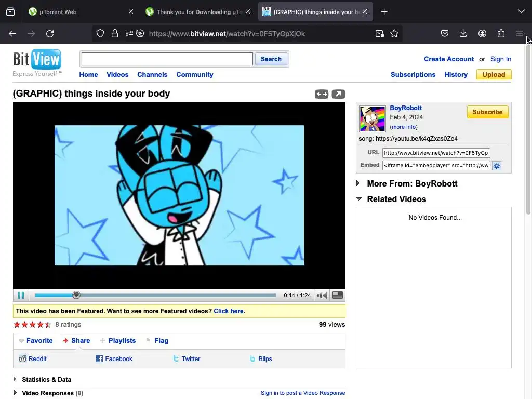This screenshot has width=532, height=399.
Task: Click here for more Featured videos
Action: click(x=229, y=311)
